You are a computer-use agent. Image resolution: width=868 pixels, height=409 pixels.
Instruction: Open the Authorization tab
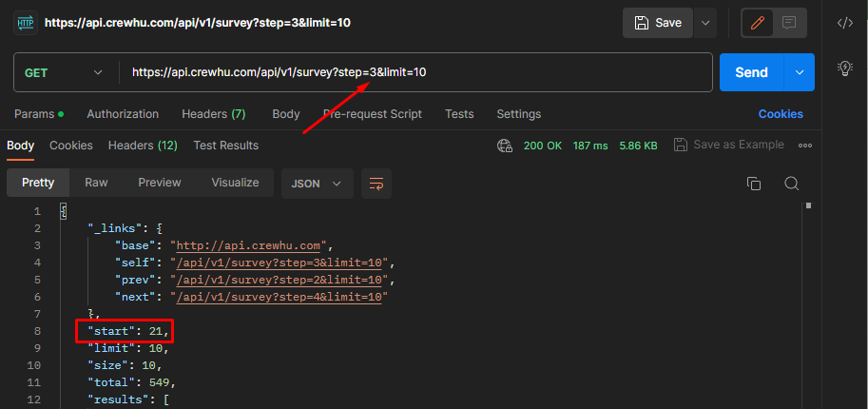point(123,114)
